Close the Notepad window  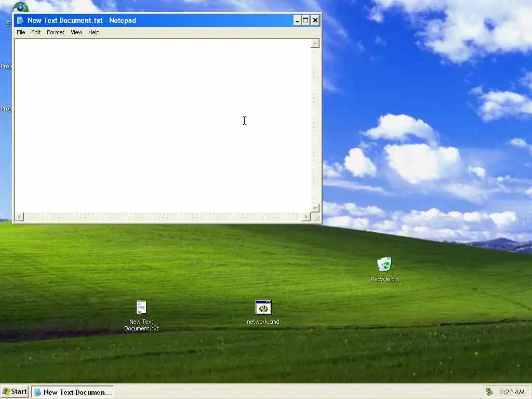[x=315, y=20]
